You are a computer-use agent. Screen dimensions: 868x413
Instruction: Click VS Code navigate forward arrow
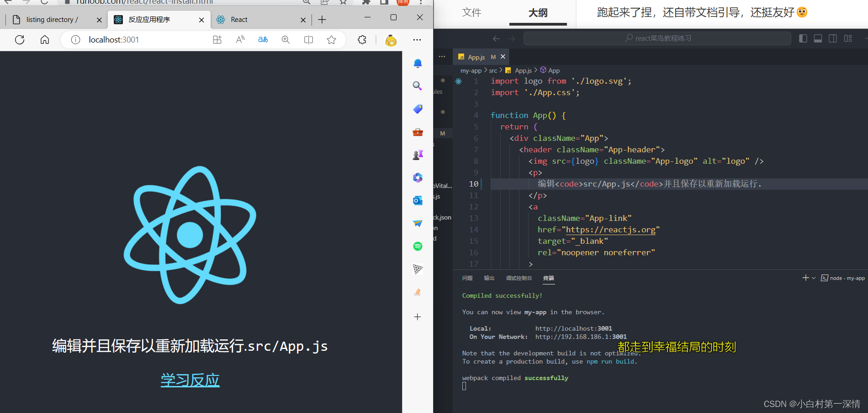(x=512, y=38)
